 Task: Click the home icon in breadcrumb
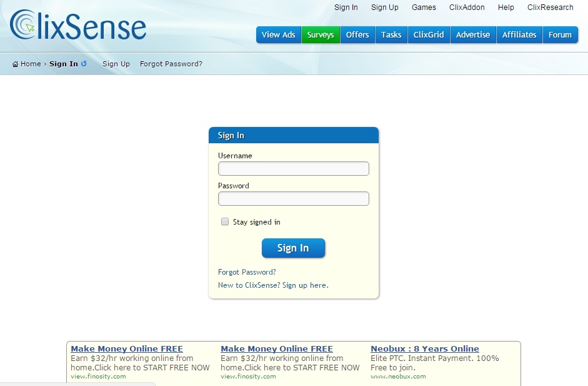(x=16, y=64)
